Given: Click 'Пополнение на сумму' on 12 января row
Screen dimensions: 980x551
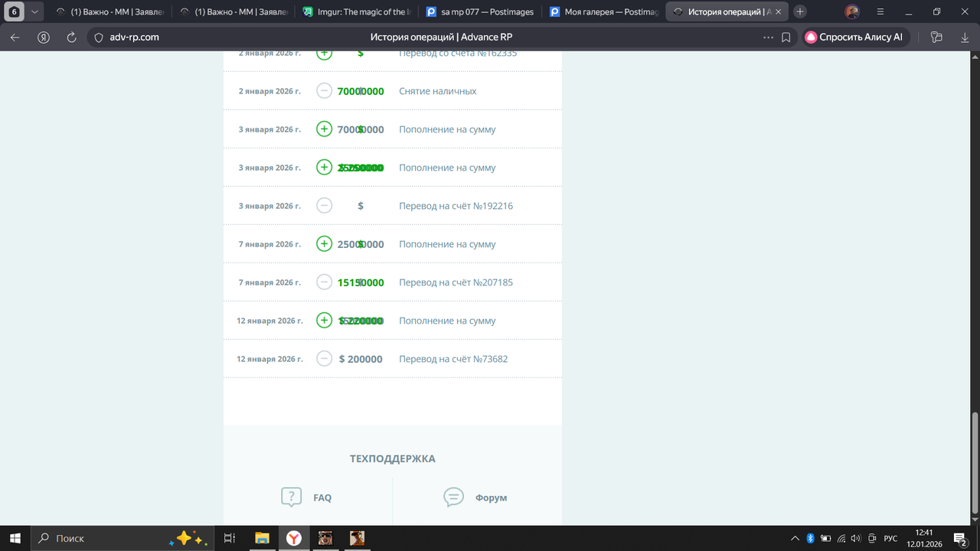Looking at the screenshot, I should (447, 321).
